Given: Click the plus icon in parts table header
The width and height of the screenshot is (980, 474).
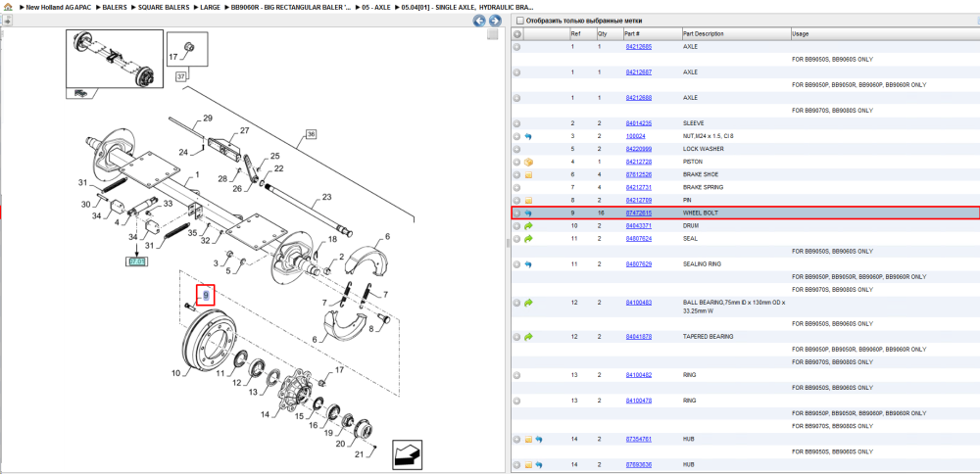Looking at the screenshot, I should [x=516, y=33].
